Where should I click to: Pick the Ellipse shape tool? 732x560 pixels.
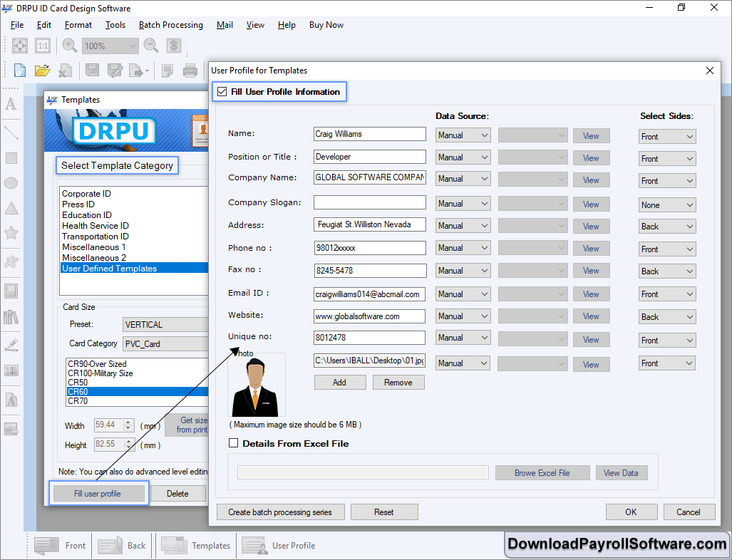tap(11, 183)
